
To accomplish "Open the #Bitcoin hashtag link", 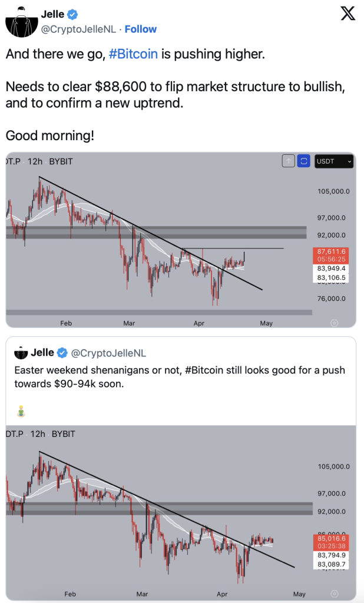I will [133, 54].
